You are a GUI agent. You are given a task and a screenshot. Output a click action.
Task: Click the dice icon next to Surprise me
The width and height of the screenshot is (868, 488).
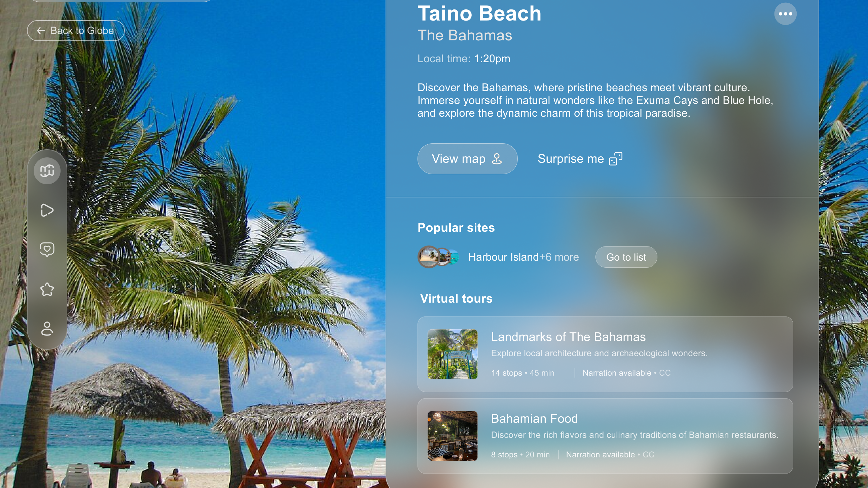[x=616, y=159]
